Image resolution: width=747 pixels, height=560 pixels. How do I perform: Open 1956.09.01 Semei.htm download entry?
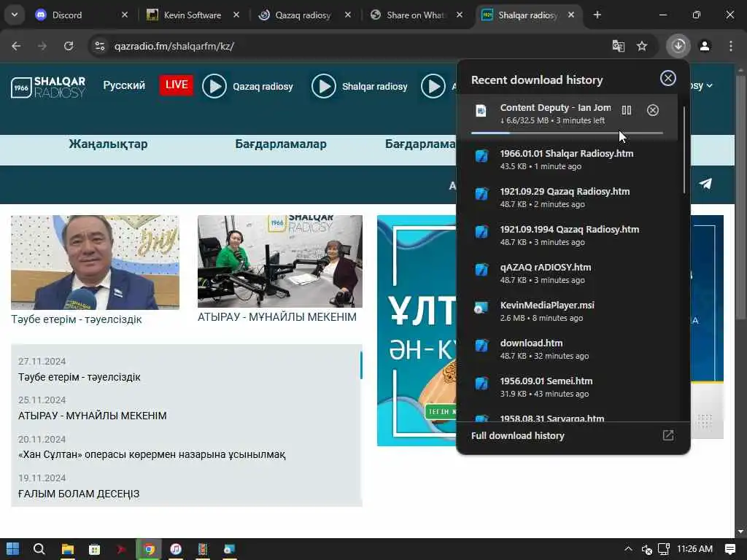567,386
